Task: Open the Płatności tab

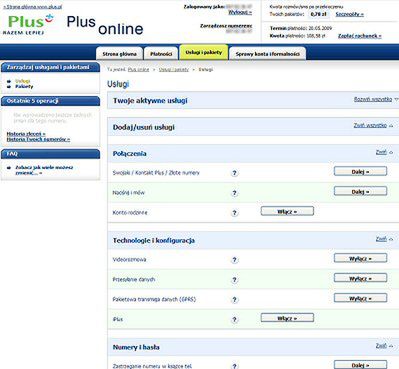Action: click(161, 54)
